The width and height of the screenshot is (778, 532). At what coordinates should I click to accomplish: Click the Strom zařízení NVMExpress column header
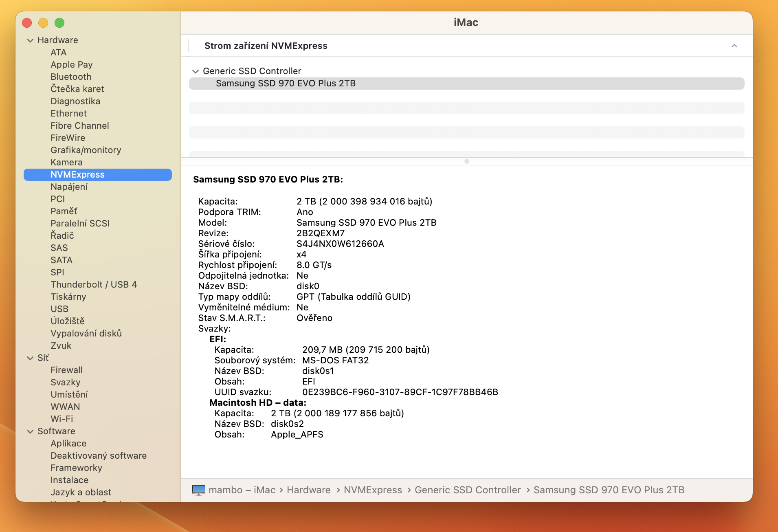[x=266, y=46]
